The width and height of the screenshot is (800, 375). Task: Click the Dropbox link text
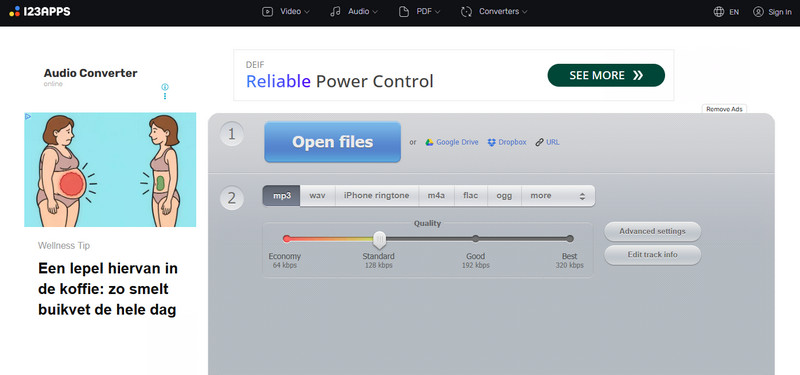[512, 142]
